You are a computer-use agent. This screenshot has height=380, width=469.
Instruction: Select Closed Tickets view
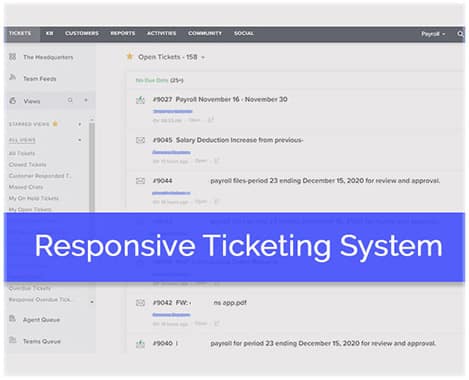[x=27, y=165]
